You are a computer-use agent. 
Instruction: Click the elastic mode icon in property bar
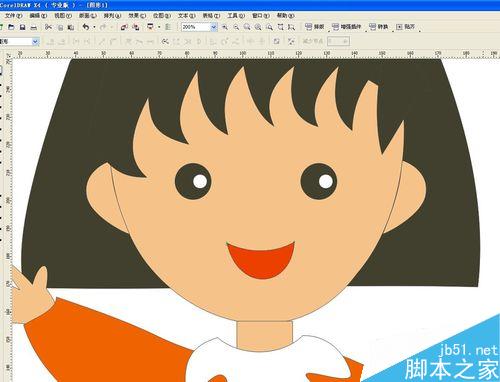[x=276, y=41]
